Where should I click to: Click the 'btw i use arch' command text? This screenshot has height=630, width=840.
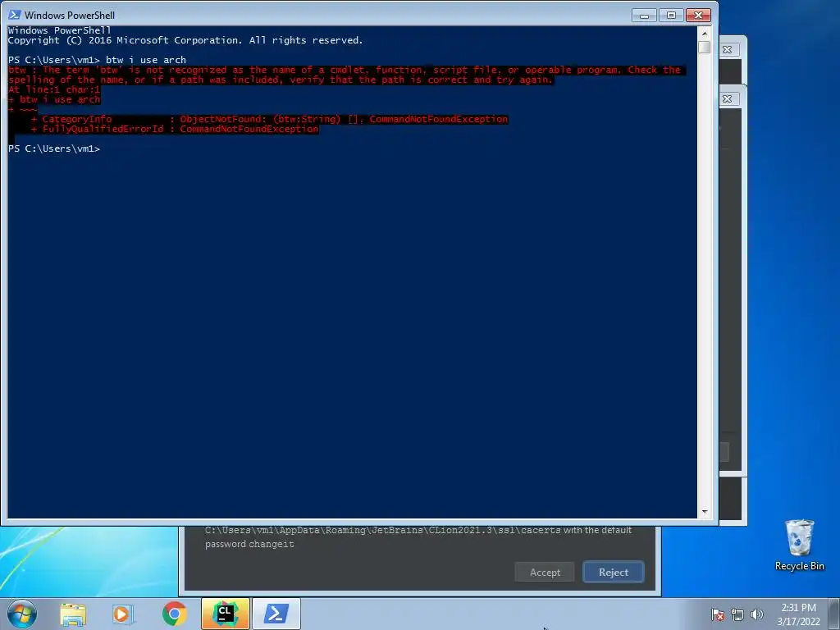point(146,60)
